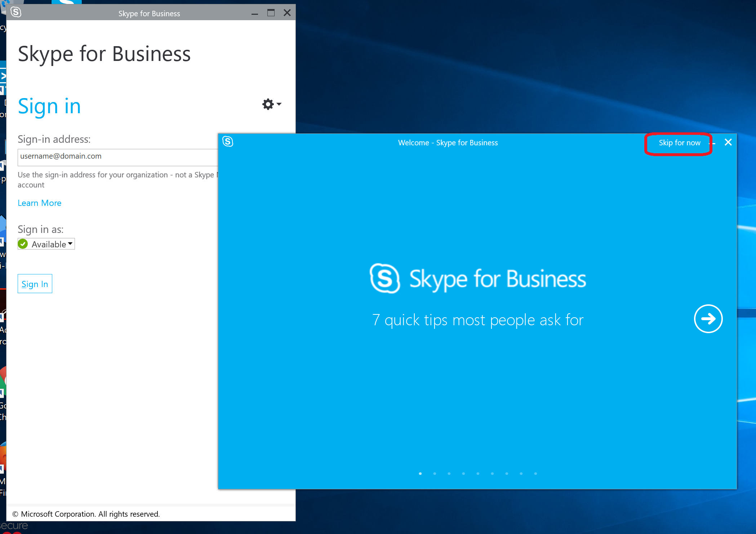Go to the fifth middle pagination dot

point(478,473)
